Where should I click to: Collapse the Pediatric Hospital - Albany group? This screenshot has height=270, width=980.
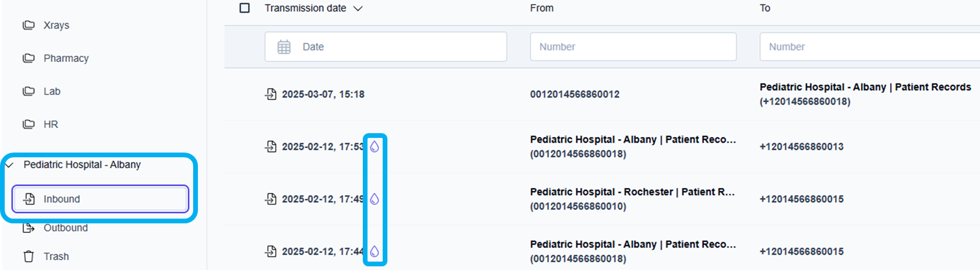coord(9,165)
